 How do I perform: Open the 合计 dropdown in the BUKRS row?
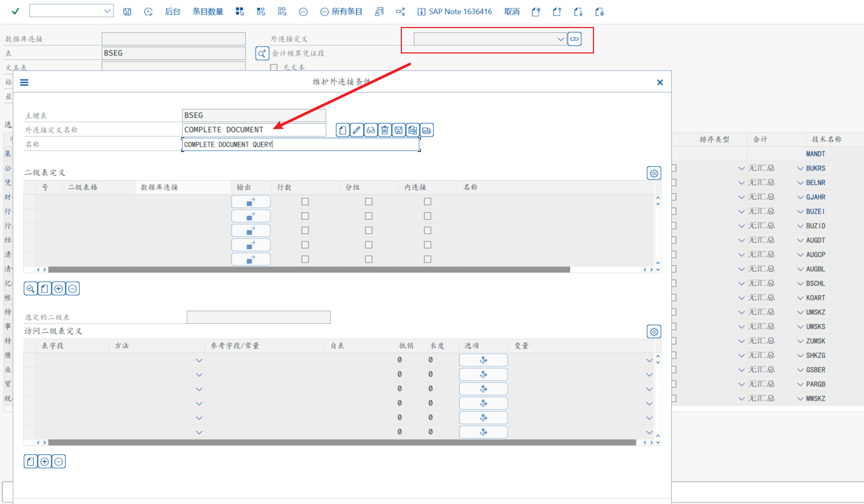pyautogui.click(x=800, y=168)
